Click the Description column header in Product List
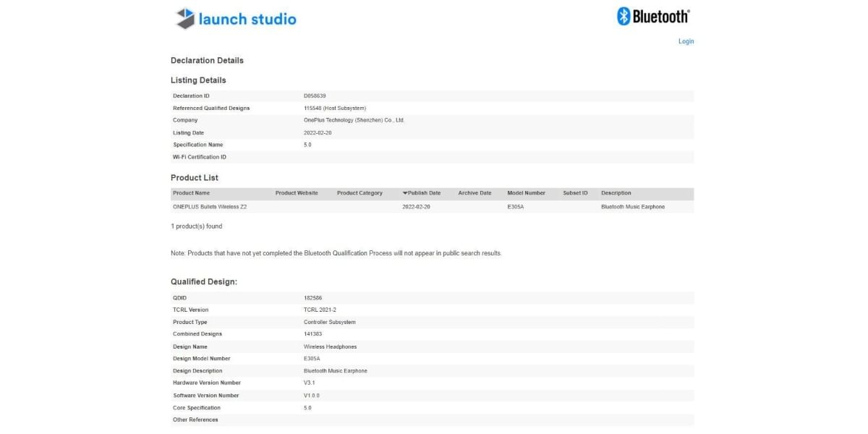 point(616,193)
